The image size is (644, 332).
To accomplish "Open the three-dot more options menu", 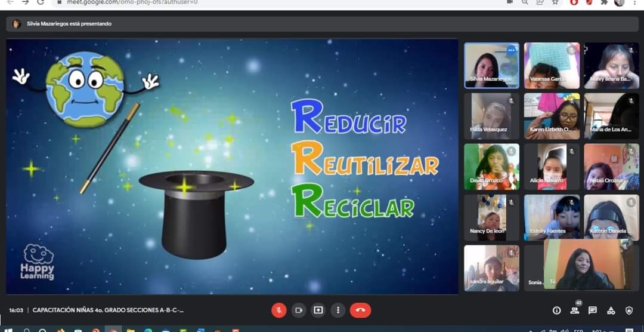I will pyautogui.click(x=338, y=310).
